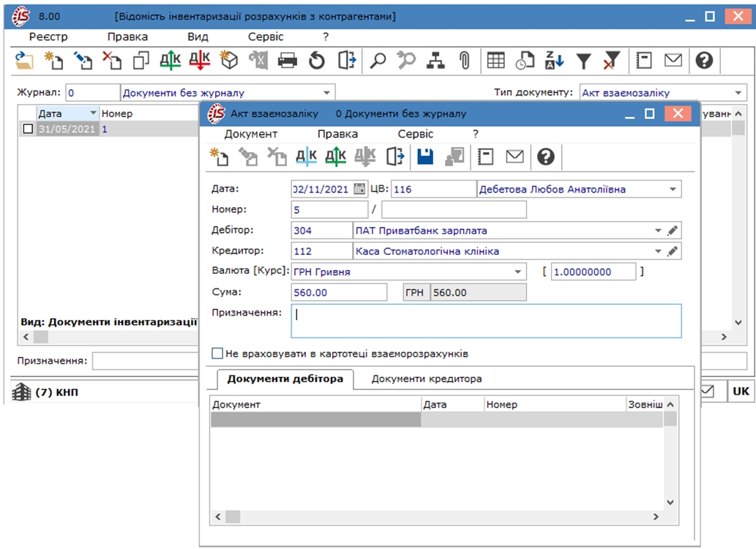Expand the Дебітор 'ПАТ Приватбанк зарплата' dropdown

coord(658,231)
